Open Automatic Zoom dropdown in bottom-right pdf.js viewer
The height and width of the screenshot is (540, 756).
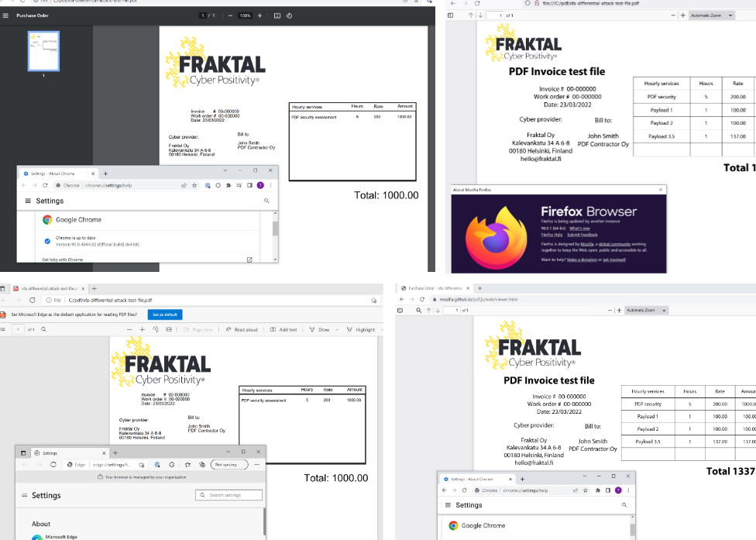pyautogui.click(x=646, y=311)
